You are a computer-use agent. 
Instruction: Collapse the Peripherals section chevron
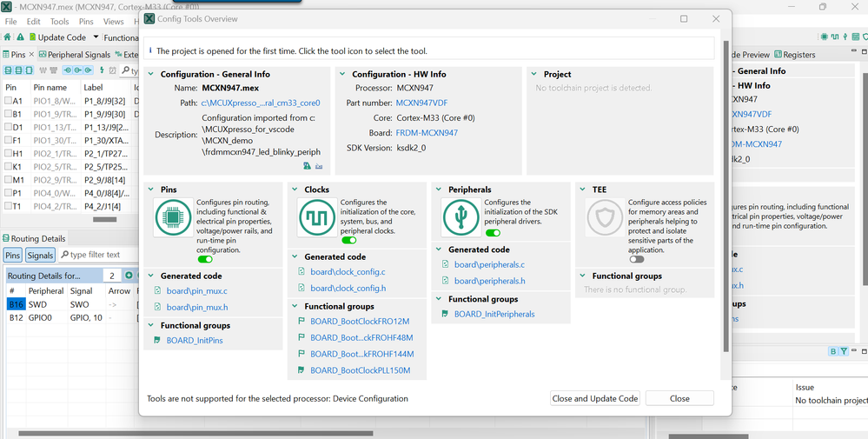click(439, 189)
